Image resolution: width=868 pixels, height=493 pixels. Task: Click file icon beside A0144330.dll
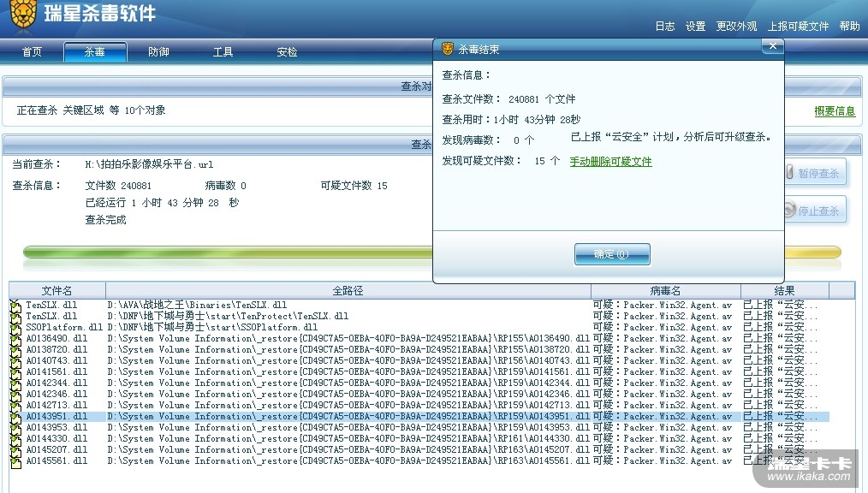pyautogui.click(x=16, y=439)
